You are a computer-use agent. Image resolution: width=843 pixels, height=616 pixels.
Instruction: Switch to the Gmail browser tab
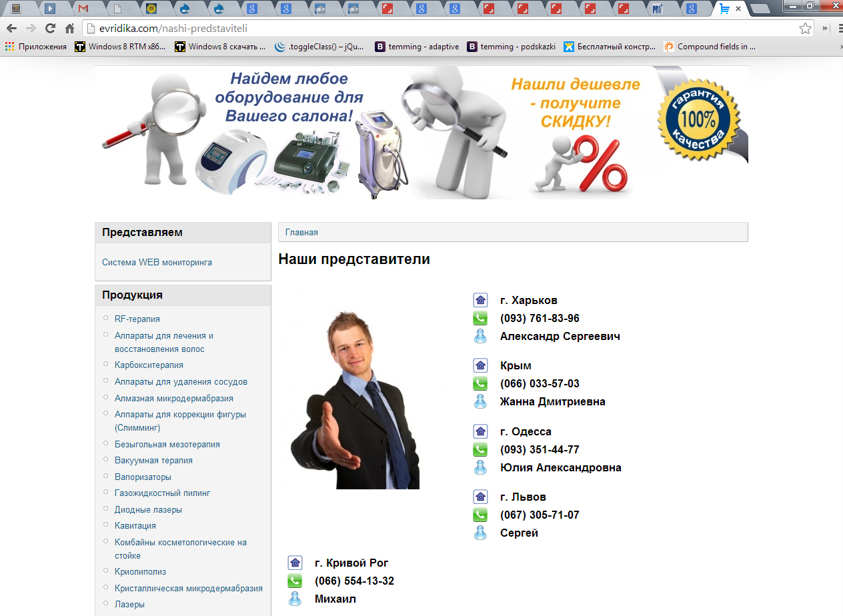83,9
